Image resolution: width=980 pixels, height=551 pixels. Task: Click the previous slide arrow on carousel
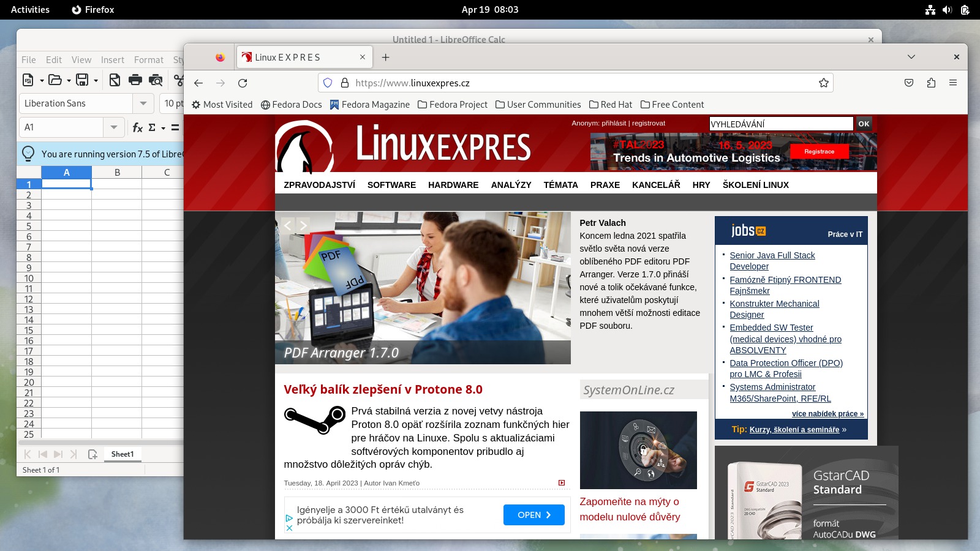(x=287, y=225)
